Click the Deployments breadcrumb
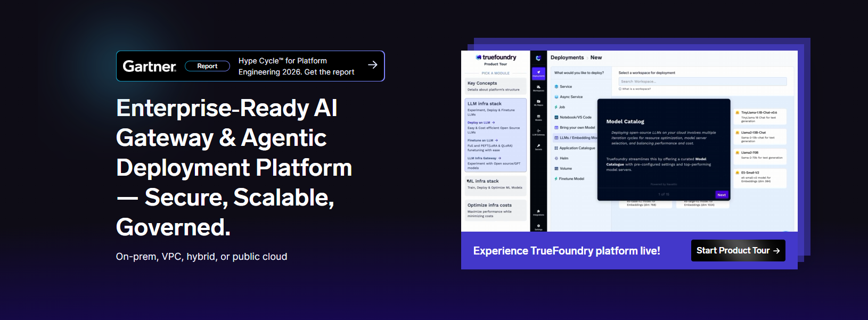This screenshot has height=320, width=868. pyautogui.click(x=567, y=58)
